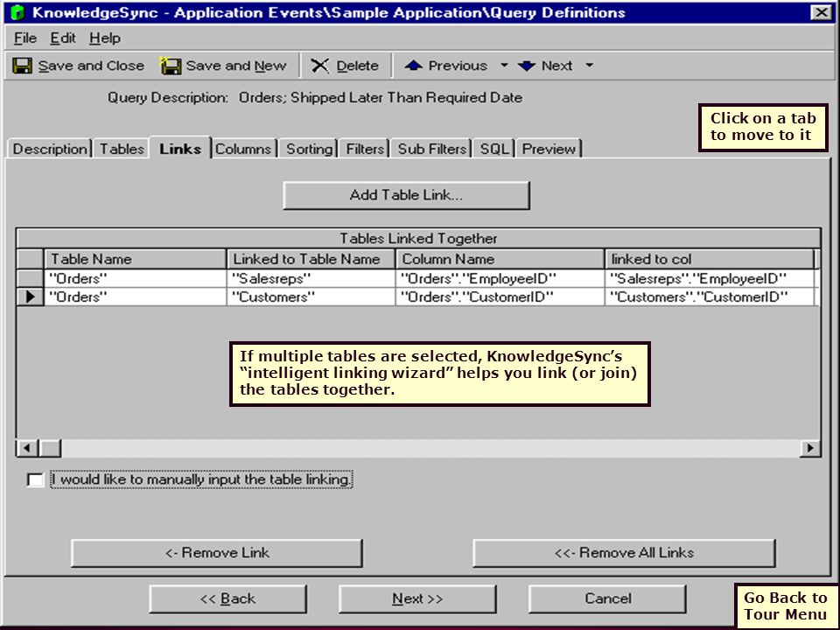
Task: Click the horizontal scrollbar thumb
Action: tap(50, 448)
